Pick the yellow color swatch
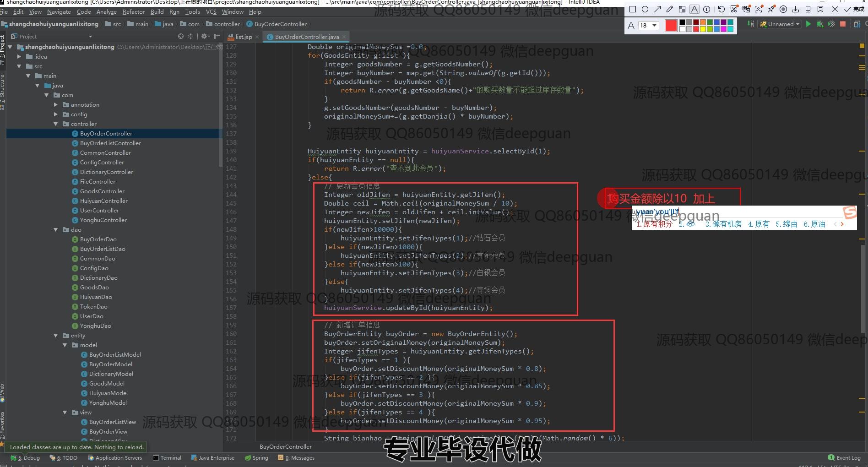Screen dimensions: 868x467 click(x=703, y=29)
